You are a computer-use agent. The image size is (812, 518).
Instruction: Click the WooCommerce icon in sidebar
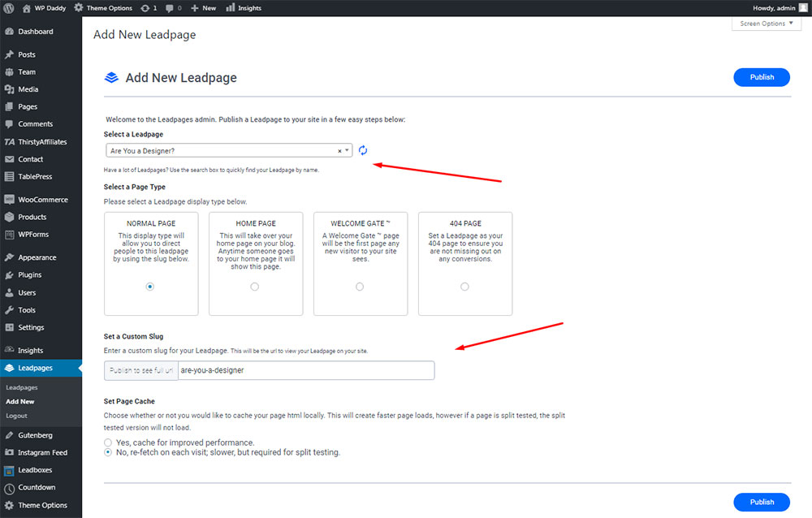pos(9,200)
